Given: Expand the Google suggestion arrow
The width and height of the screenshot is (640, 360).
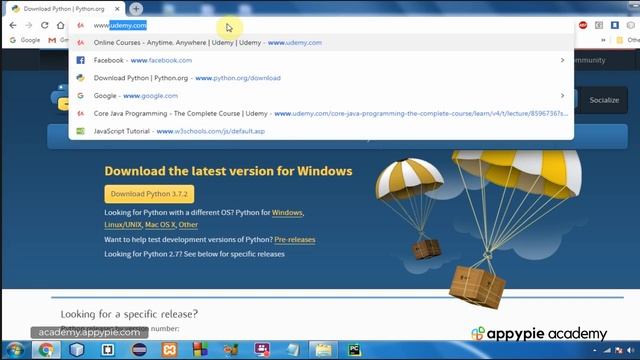Looking at the screenshot, I should point(562,96).
